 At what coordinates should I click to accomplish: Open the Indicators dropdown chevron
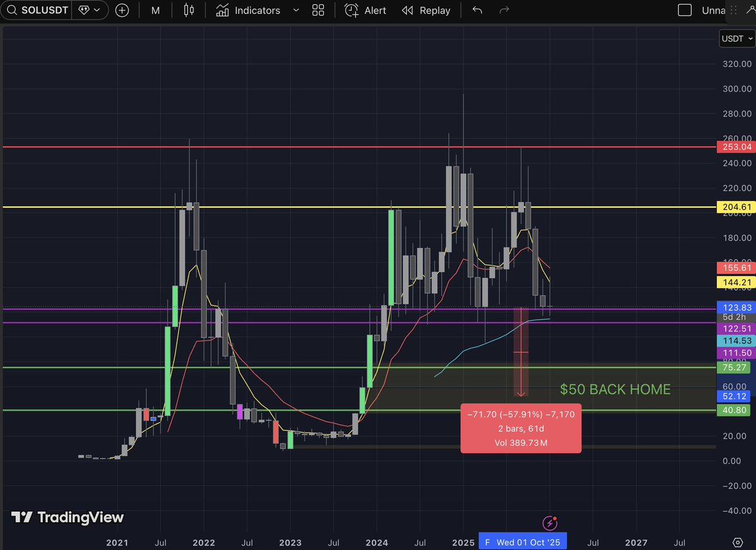(x=296, y=10)
